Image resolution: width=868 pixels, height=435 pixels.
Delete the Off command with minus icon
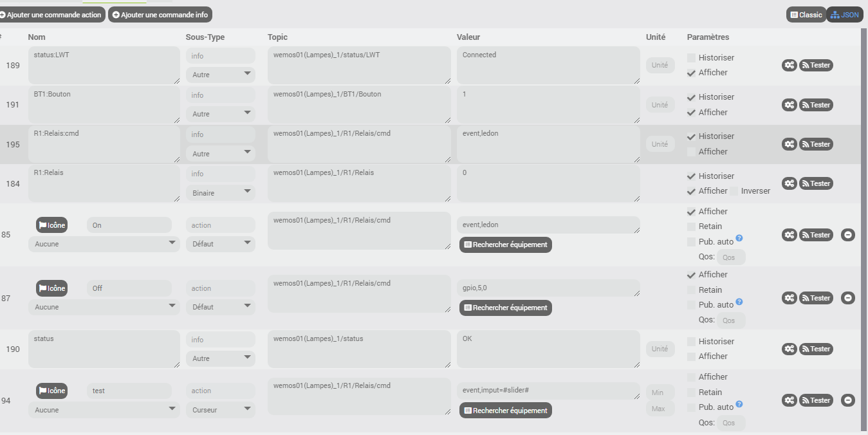tap(848, 298)
